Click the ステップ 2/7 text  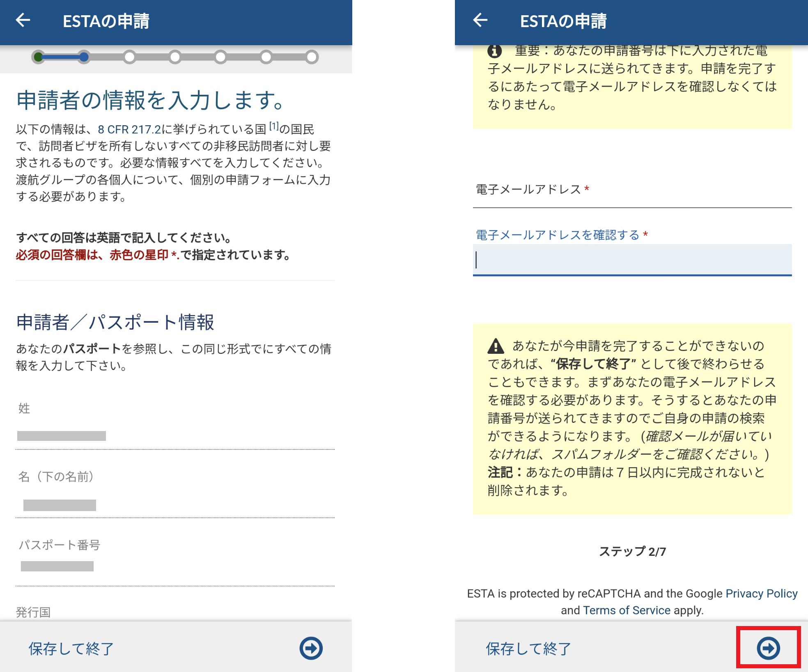[x=632, y=551]
